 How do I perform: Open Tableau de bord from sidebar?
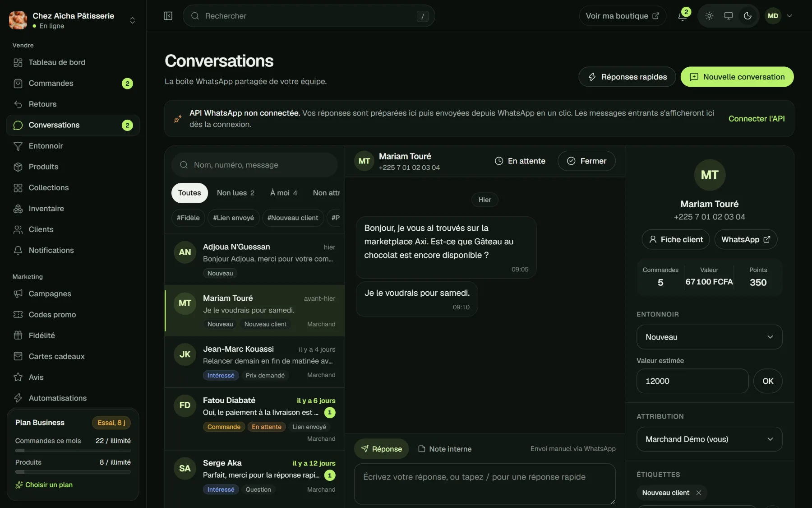pos(73,62)
